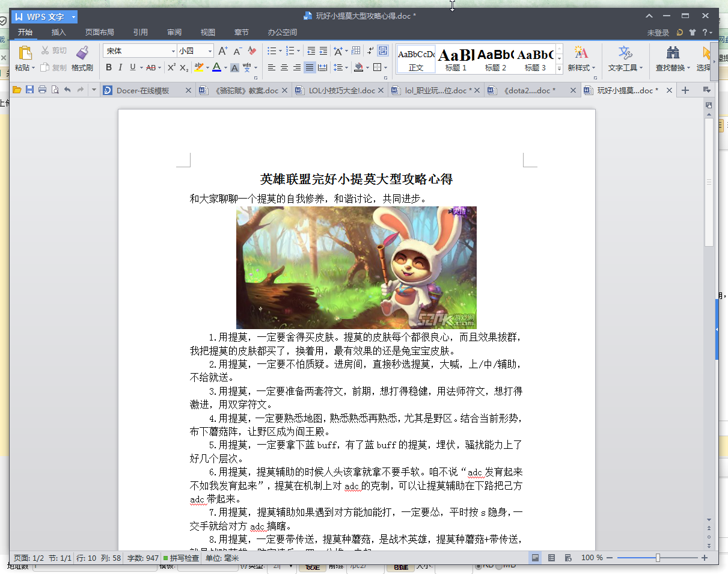Viewport: 728px width, 574px height.
Task: Open the insert table grid icon
Action: click(356, 51)
